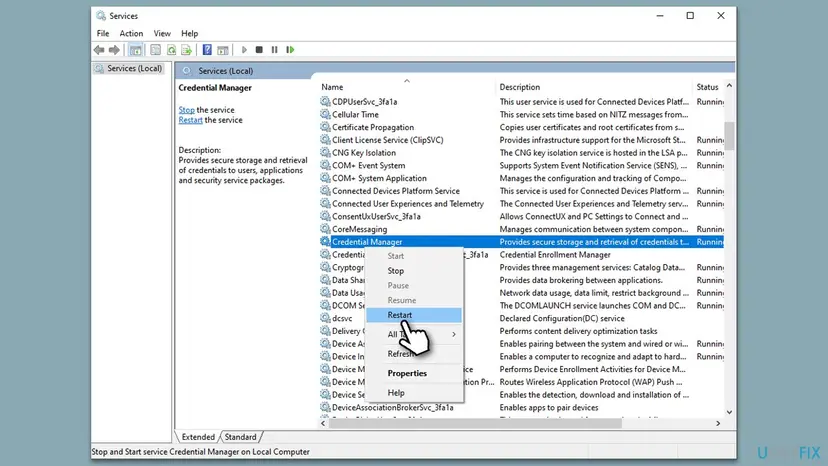Select the CNG Key Isolation service
The image size is (828, 466).
(x=363, y=153)
